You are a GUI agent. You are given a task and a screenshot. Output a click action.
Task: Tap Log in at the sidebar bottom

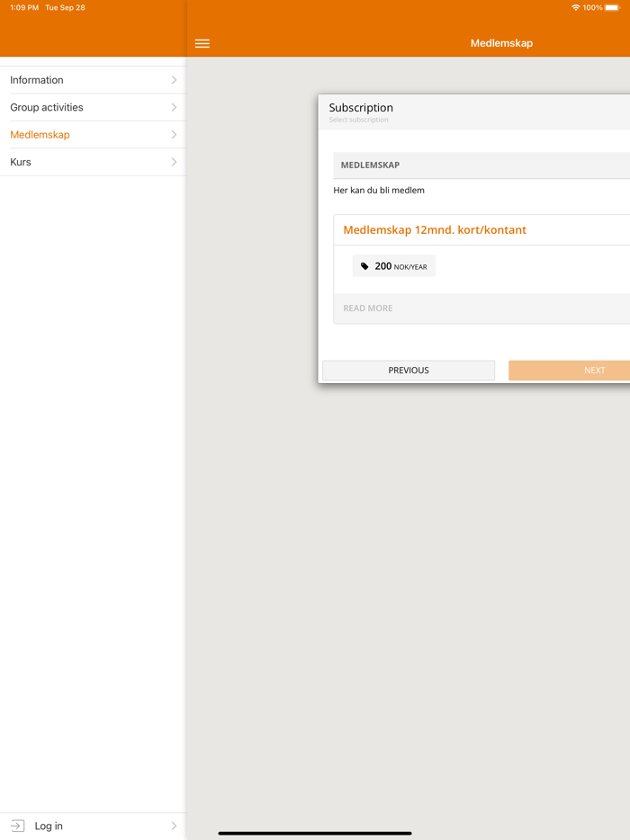[x=94, y=826]
